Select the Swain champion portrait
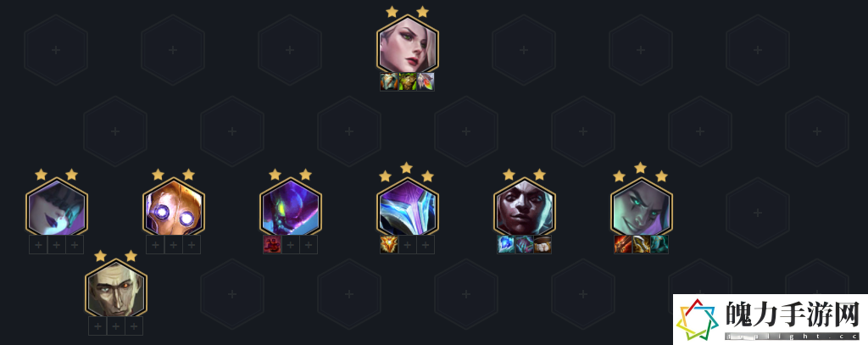This screenshot has width=868, height=345. 115,288
